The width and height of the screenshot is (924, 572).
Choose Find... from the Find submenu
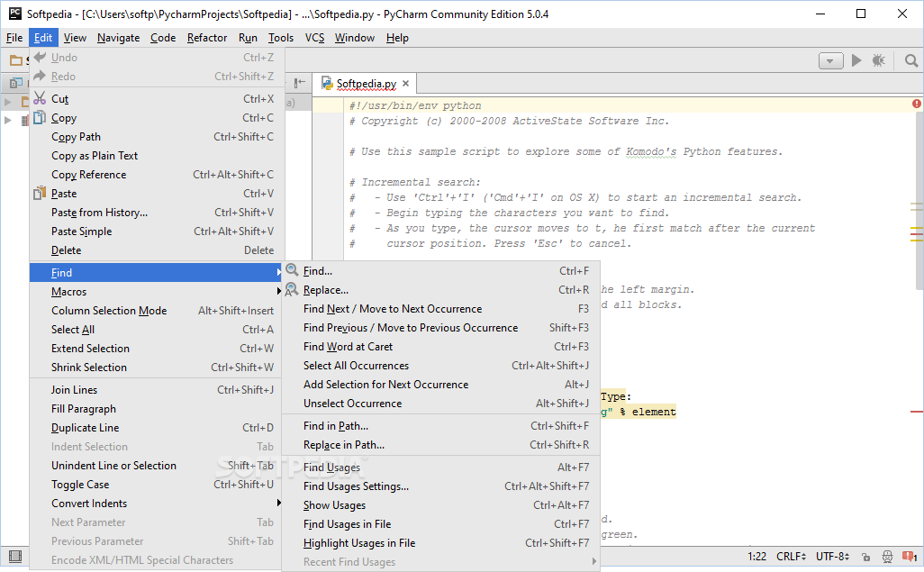coord(440,270)
